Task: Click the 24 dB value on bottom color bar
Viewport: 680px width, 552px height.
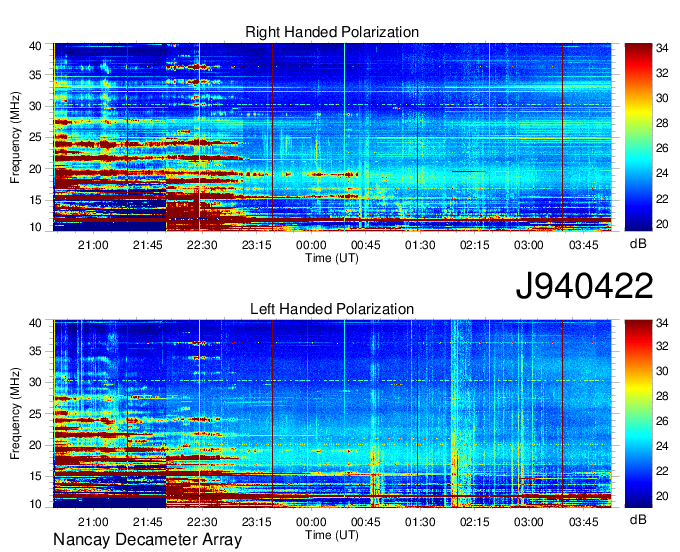Action: pyautogui.click(x=662, y=446)
